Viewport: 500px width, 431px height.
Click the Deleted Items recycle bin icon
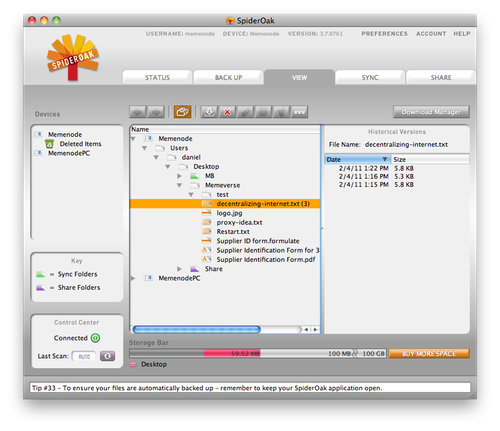49,144
